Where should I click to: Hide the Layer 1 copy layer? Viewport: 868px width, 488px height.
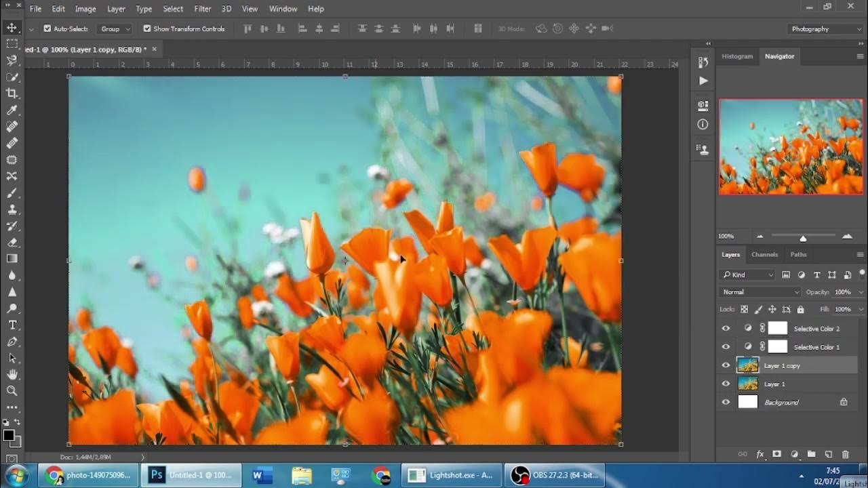click(726, 365)
